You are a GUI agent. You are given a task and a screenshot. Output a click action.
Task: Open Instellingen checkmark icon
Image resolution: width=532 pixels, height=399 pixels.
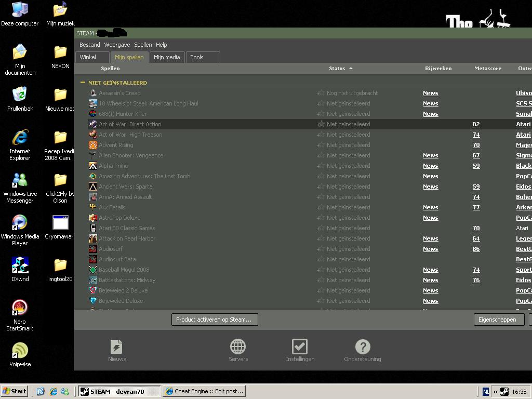(x=300, y=347)
